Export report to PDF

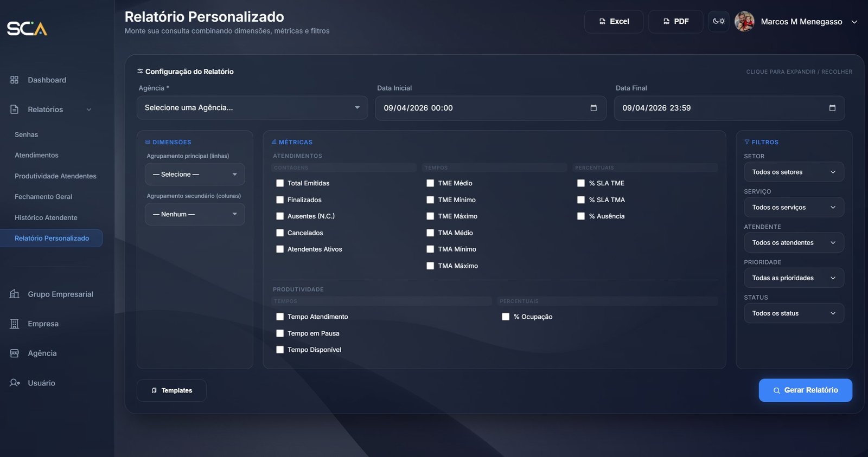675,22
